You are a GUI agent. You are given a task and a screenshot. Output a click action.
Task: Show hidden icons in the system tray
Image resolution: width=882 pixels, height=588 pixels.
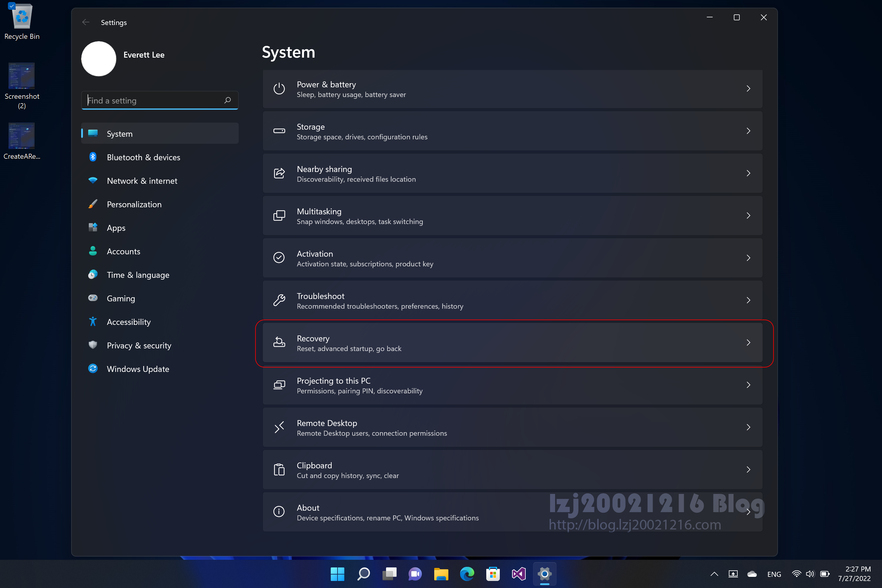point(714,574)
